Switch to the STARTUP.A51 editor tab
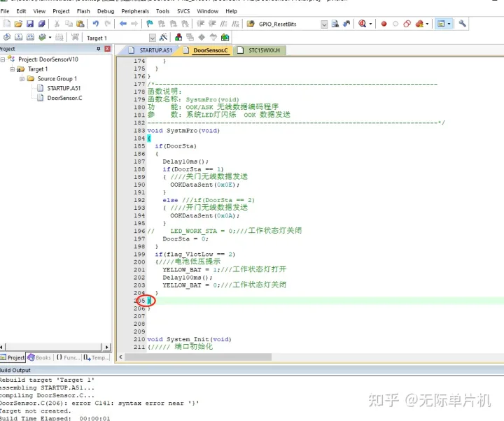The image size is (504, 421). [x=155, y=50]
